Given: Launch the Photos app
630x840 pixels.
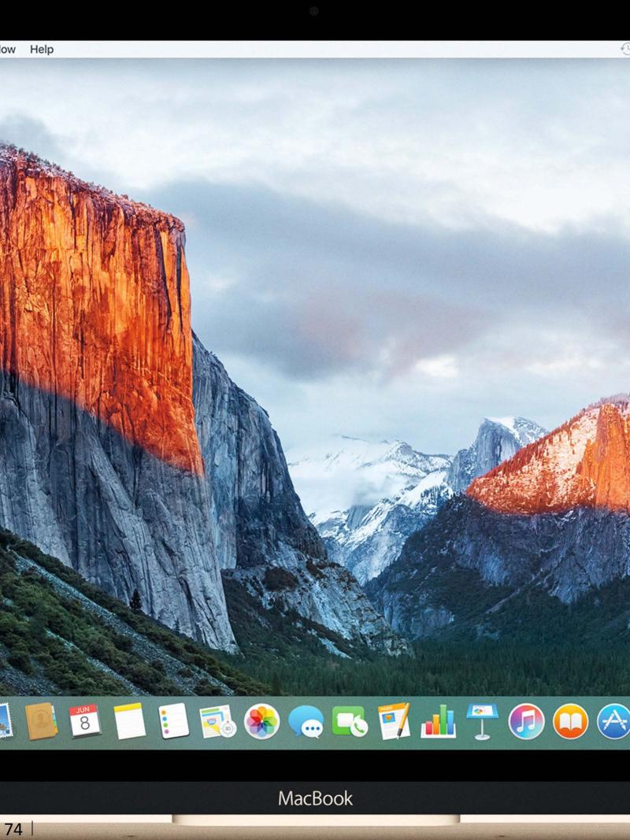Looking at the screenshot, I should pos(262,722).
